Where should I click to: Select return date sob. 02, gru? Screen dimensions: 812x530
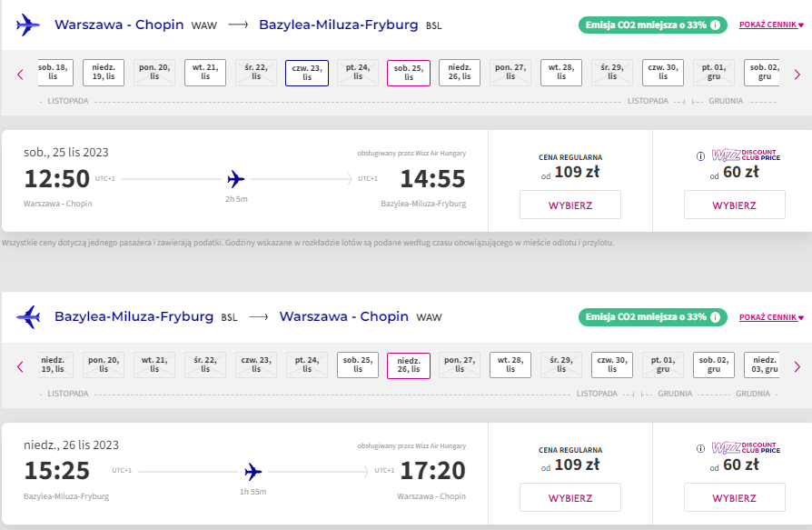coord(714,365)
